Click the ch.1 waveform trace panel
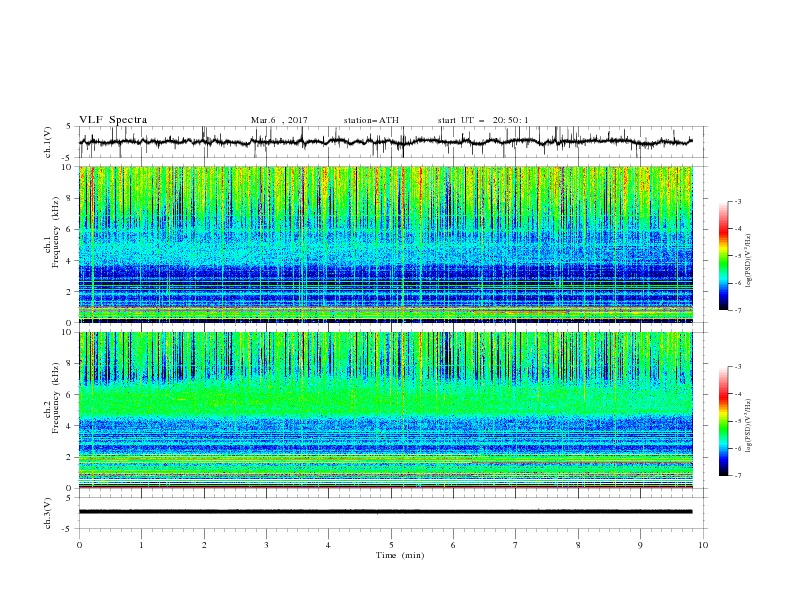Screen dimensions: 792x612 pyautogui.click(x=393, y=142)
